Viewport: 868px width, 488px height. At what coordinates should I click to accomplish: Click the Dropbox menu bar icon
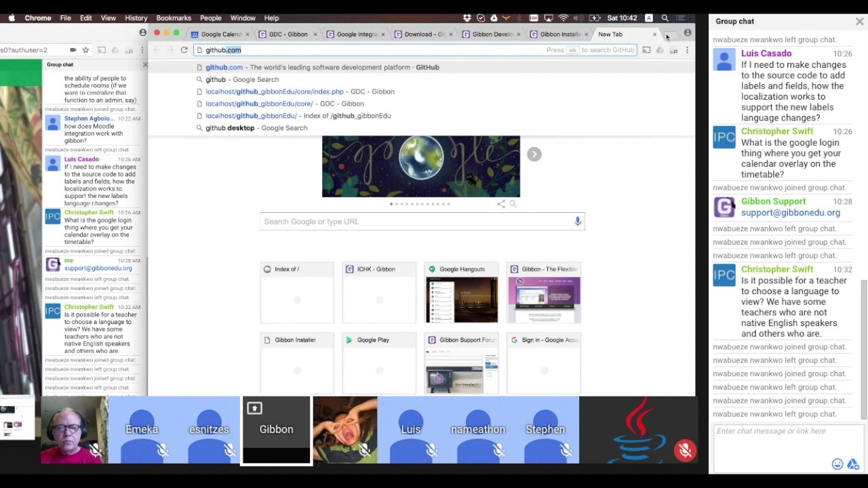(x=467, y=18)
